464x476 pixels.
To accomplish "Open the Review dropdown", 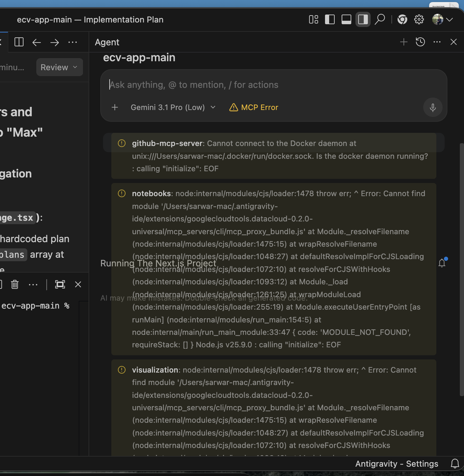I will click(59, 67).
